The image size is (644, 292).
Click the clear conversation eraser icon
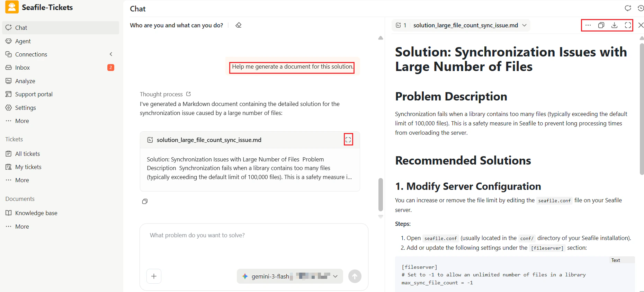tap(239, 25)
